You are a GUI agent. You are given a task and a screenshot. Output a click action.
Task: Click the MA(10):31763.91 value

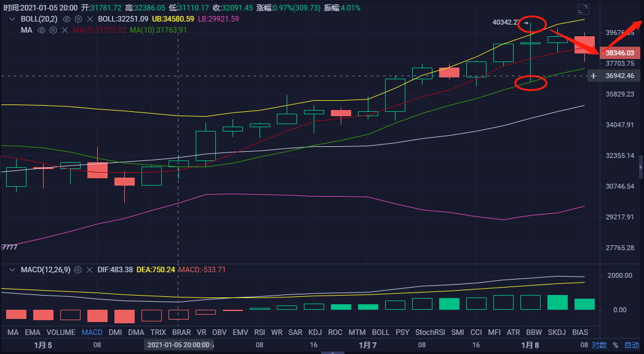[x=158, y=30]
